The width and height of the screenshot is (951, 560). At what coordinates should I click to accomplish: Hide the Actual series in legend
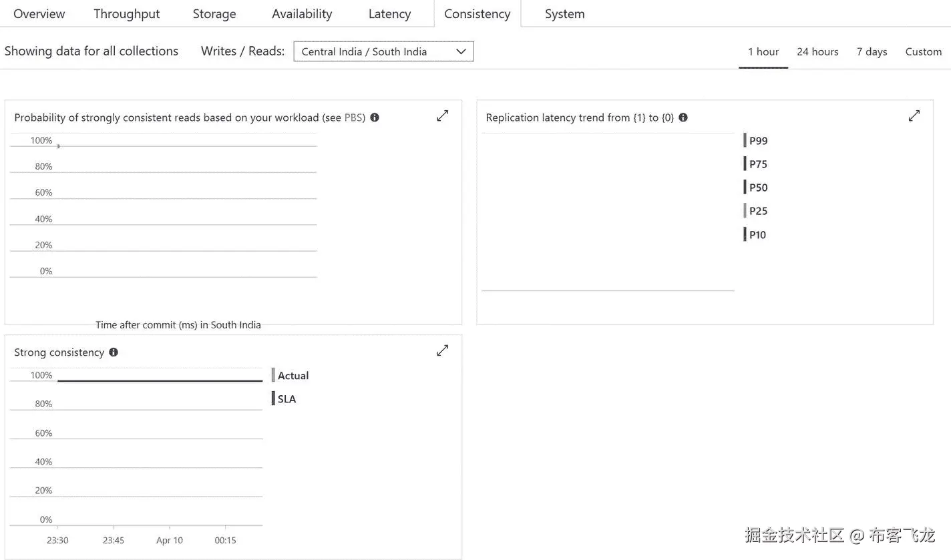(x=293, y=376)
